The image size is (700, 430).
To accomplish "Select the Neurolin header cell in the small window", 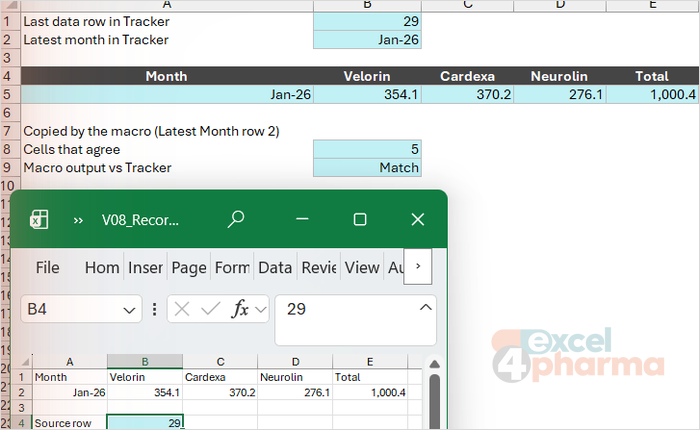I will pos(295,377).
